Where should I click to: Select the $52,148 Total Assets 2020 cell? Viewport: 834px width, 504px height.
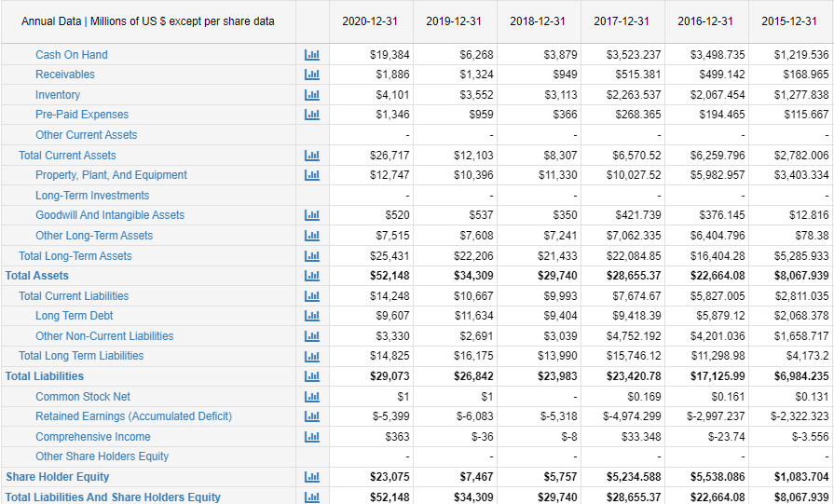pos(371,276)
